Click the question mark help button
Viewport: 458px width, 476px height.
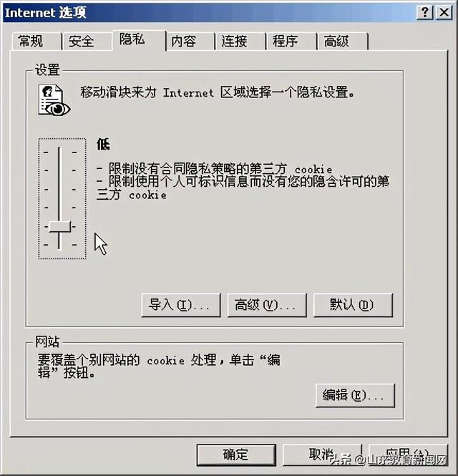point(425,12)
